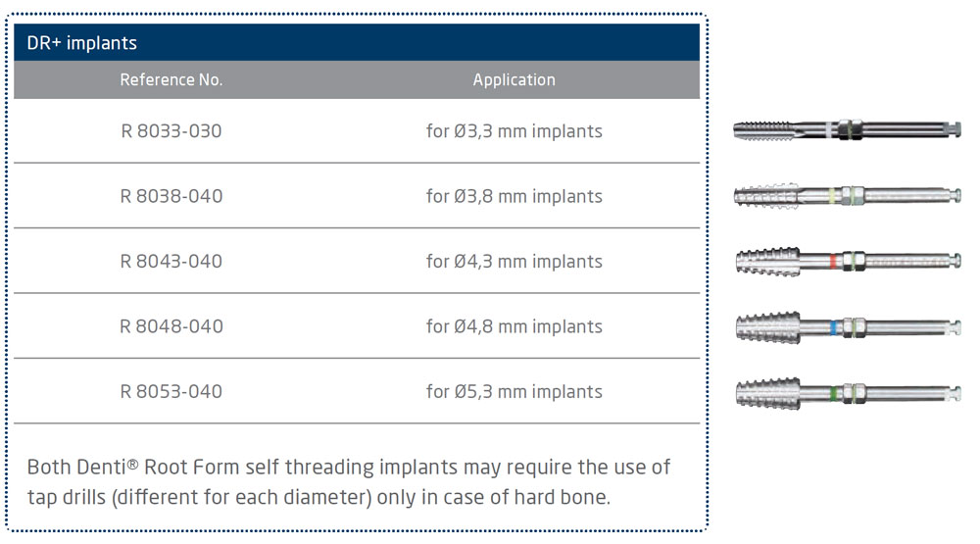This screenshot has width=980, height=544.
Task: Click 'for Ø4,3 mm implants' application text
Action: pyautogui.click(x=514, y=262)
